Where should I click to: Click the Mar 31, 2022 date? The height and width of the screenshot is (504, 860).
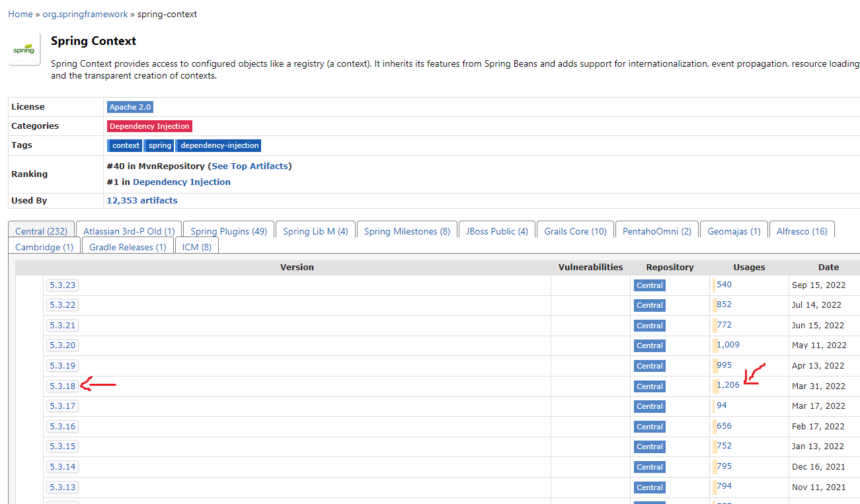[x=818, y=386]
